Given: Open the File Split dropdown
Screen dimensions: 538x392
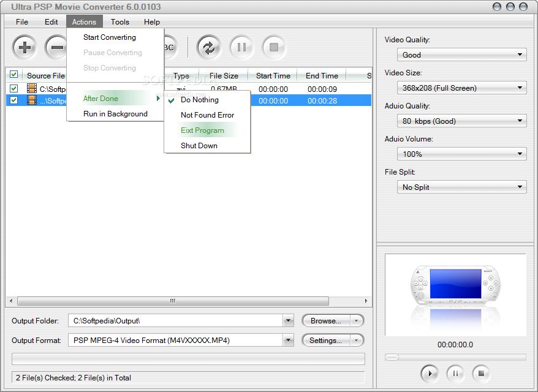Looking at the screenshot, I should 462,187.
